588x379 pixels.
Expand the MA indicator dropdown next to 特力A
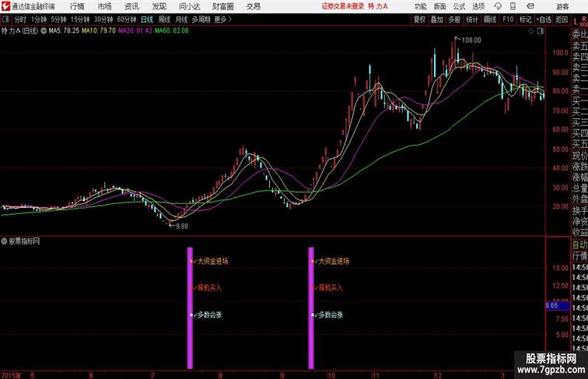coord(44,31)
